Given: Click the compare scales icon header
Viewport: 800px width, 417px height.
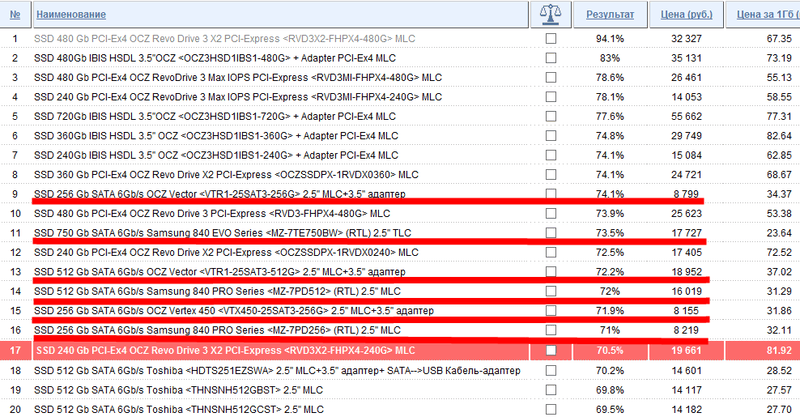Looking at the screenshot, I should click(551, 14).
